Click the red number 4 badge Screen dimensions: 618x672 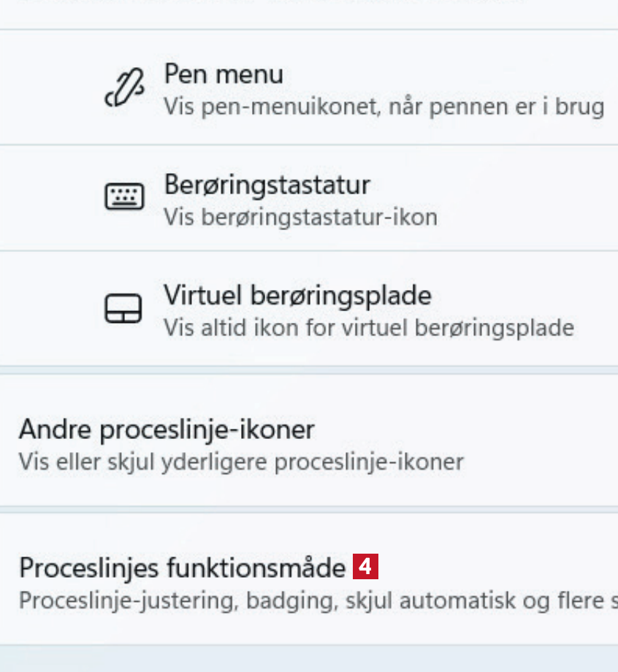[365, 566]
